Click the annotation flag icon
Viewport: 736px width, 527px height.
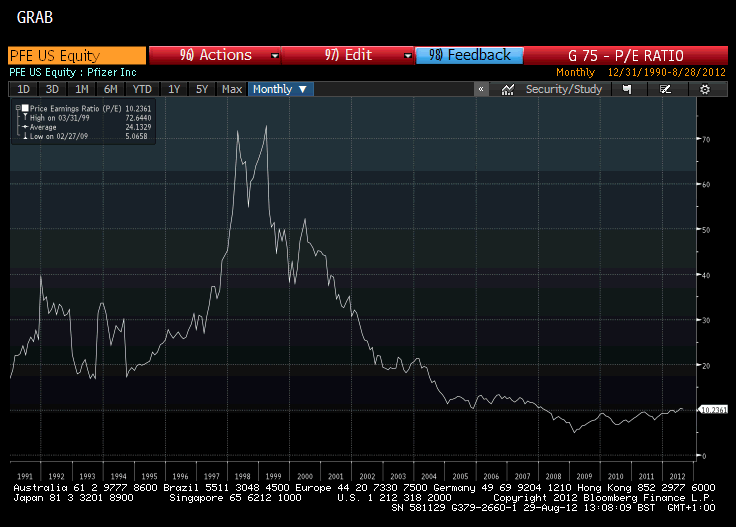(627, 89)
